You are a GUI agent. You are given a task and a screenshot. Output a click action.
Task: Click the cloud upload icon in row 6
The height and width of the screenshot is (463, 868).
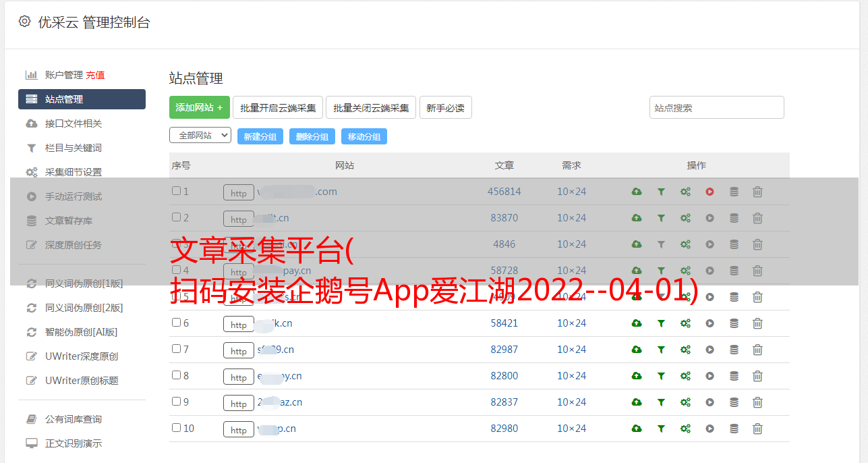click(x=637, y=323)
